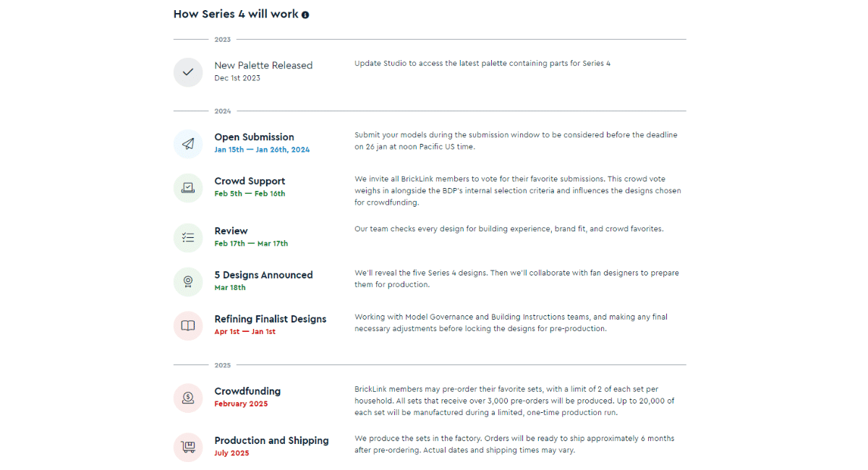Click the Crowdfunding February 2025 date
Viewport: 868px width, 470px height.
241,404
